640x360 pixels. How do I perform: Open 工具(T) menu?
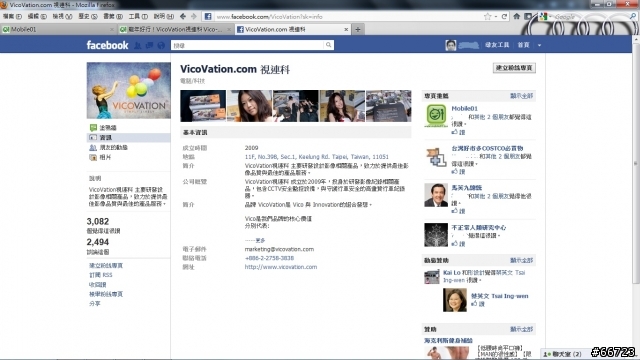pos(138,16)
